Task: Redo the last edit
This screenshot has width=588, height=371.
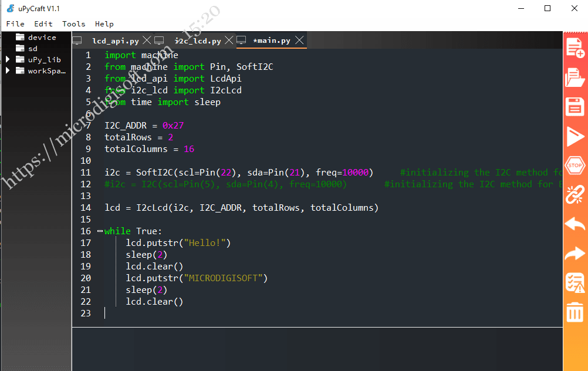Action: click(x=575, y=253)
